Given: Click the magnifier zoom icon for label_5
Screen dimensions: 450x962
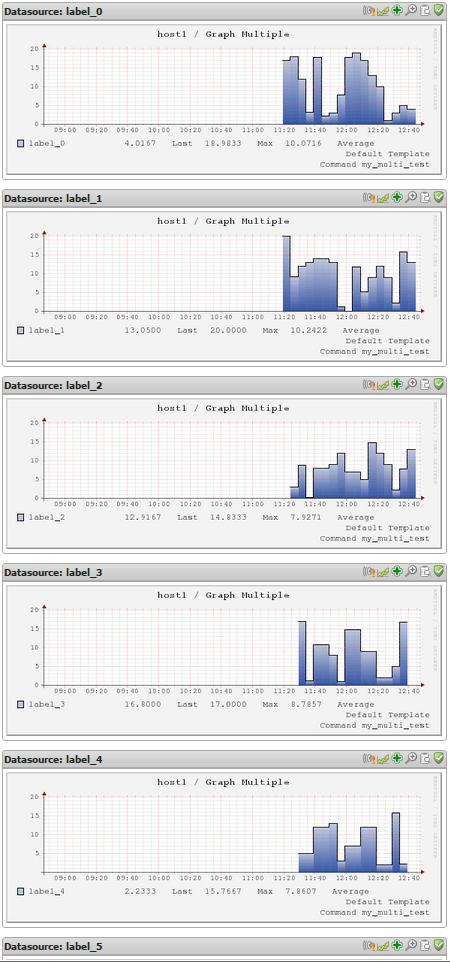Looking at the screenshot, I should (x=412, y=946).
